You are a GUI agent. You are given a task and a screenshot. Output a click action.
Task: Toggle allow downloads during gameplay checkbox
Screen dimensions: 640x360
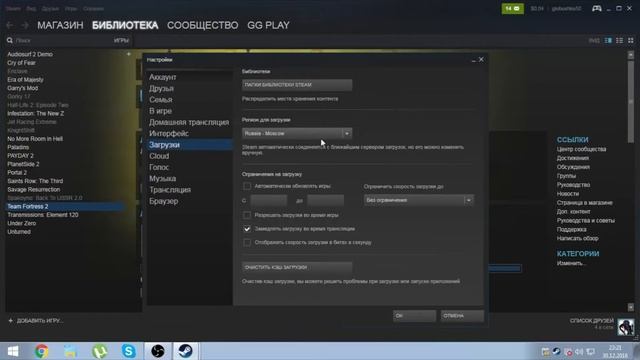click(247, 215)
